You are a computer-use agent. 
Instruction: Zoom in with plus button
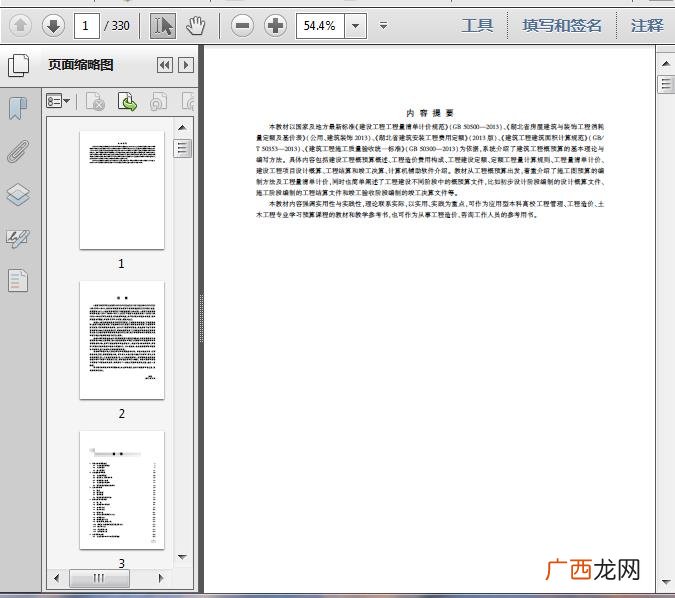[276, 26]
